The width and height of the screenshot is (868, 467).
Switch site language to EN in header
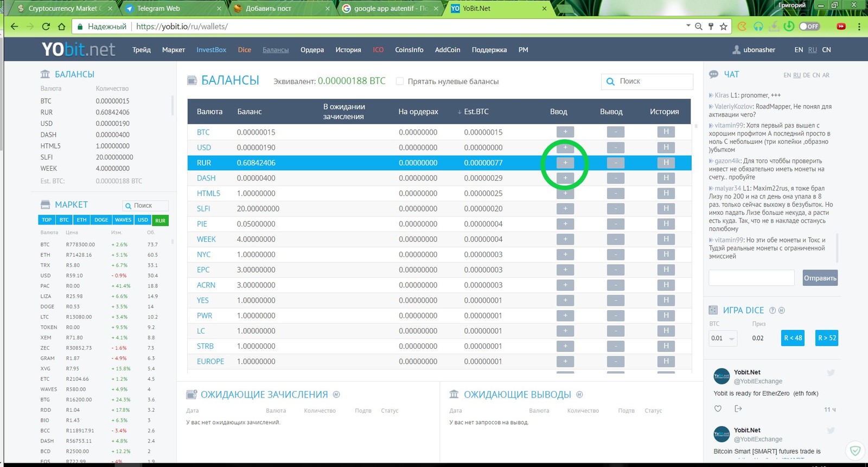pos(799,49)
